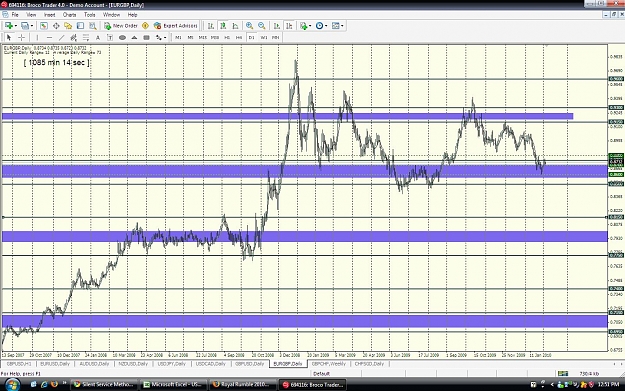Image resolution: width=625 pixels, height=391 pixels.
Task: Click the New Order button
Action: point(121,26)
